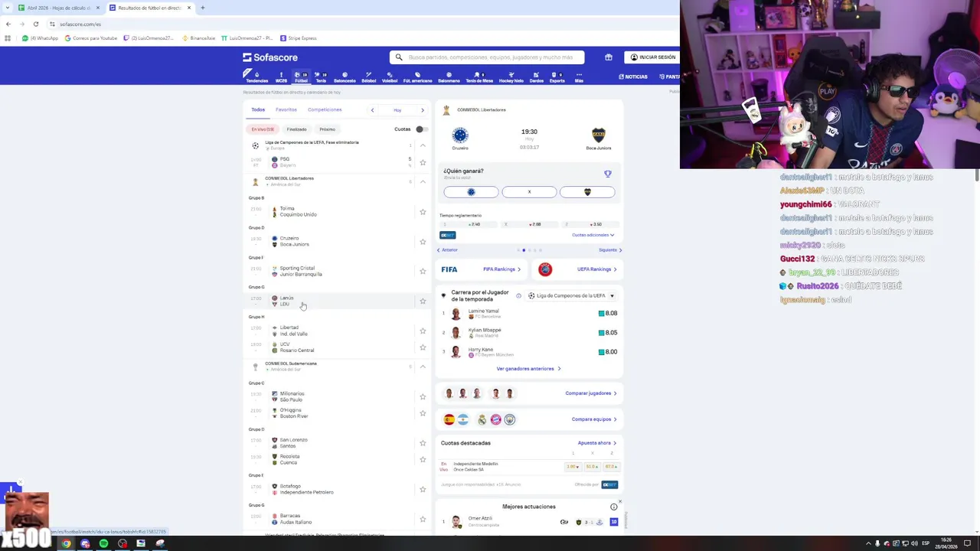Filter matches by En Vivo
The width and height of the screenshot is (980, 551).
click(x=263, y=129)
